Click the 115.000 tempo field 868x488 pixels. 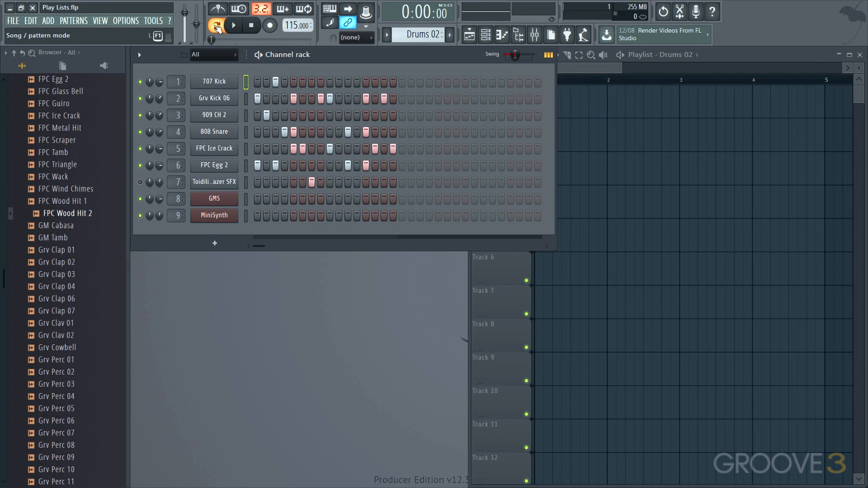coord(297,25)
